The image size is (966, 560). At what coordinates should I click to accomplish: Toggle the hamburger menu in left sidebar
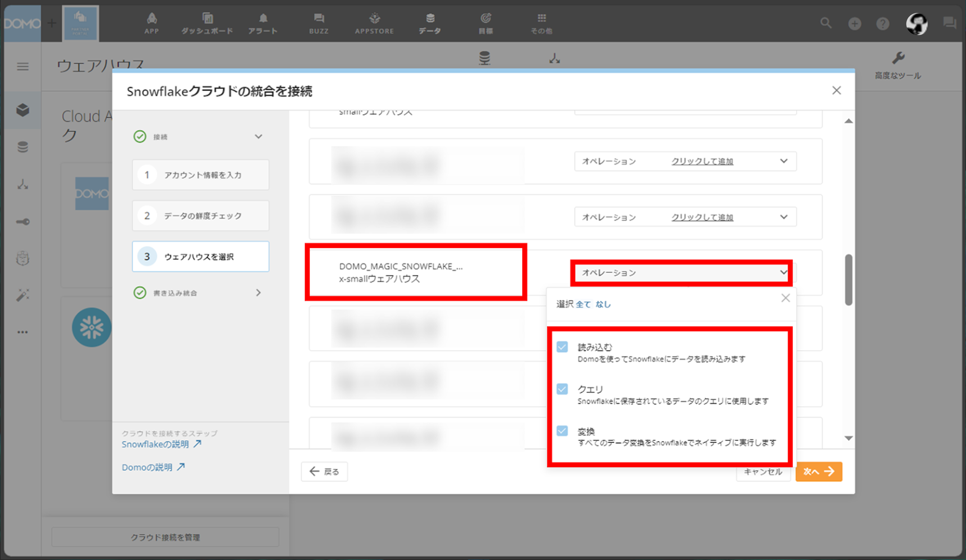tap(23, 67)
